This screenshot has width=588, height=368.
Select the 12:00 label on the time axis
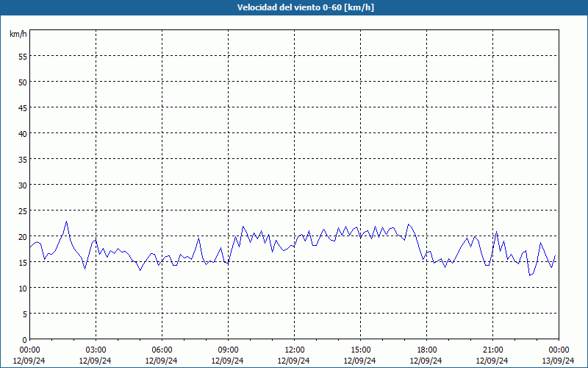tap(295, 350)
